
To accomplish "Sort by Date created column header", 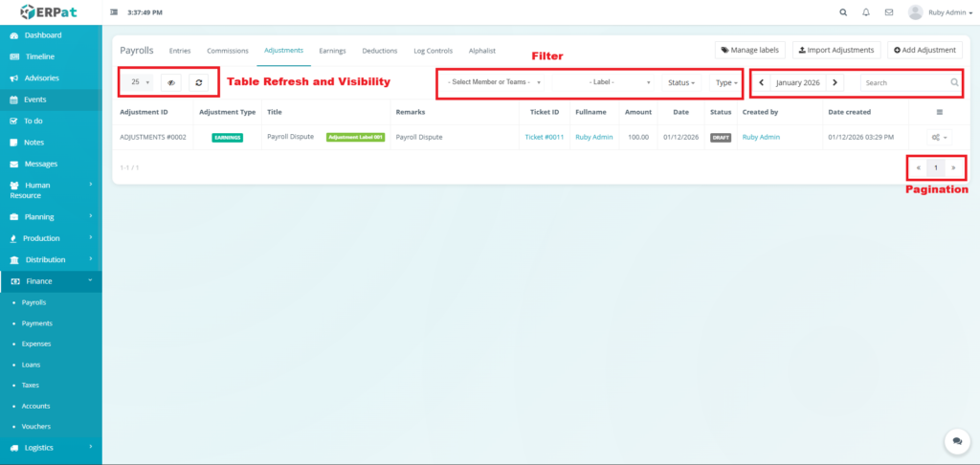I will pos(850,112).
